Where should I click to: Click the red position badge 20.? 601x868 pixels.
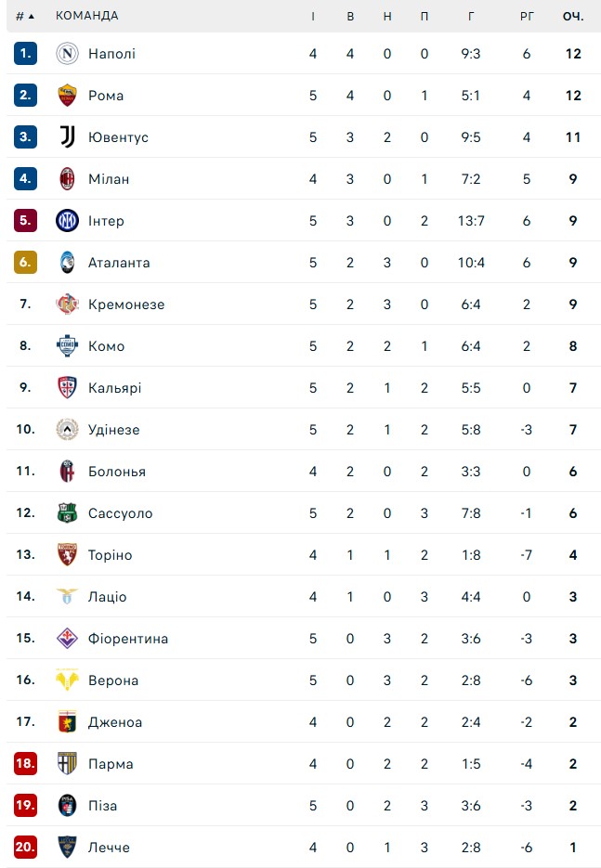point(25,848)
